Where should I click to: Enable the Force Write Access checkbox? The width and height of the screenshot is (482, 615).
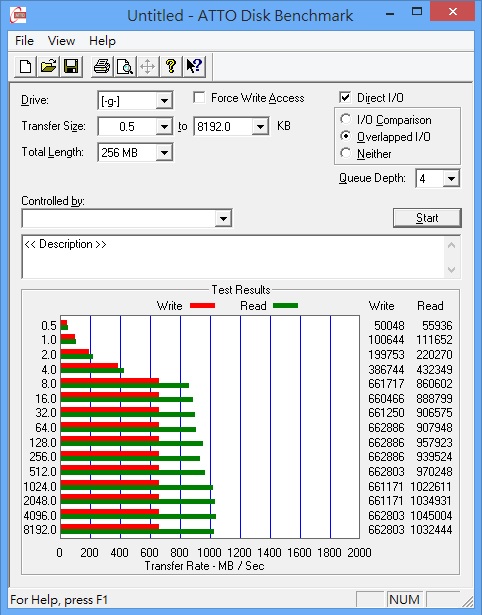pyautogui.click(x=199, y=97)
